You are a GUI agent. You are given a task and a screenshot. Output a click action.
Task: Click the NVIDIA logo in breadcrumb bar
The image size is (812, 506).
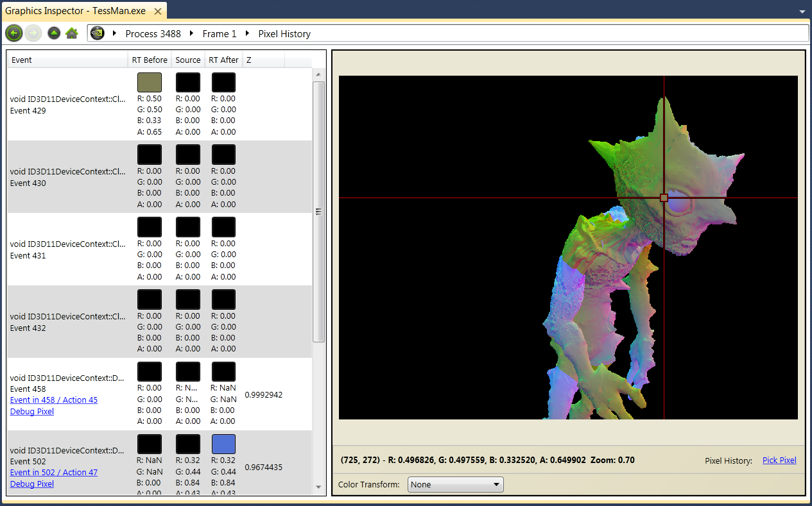point(97,33)
